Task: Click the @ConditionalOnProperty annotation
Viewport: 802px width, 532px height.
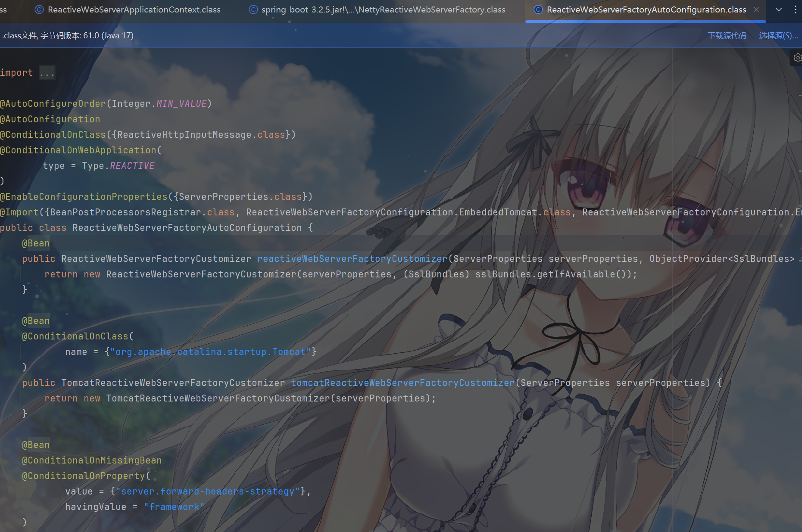Action: tap(84, 476)
